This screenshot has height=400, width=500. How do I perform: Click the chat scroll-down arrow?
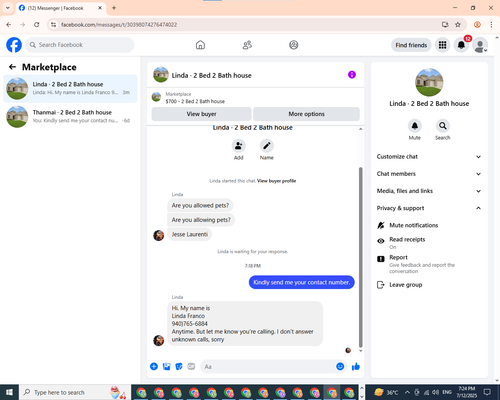tap(360, 351)
